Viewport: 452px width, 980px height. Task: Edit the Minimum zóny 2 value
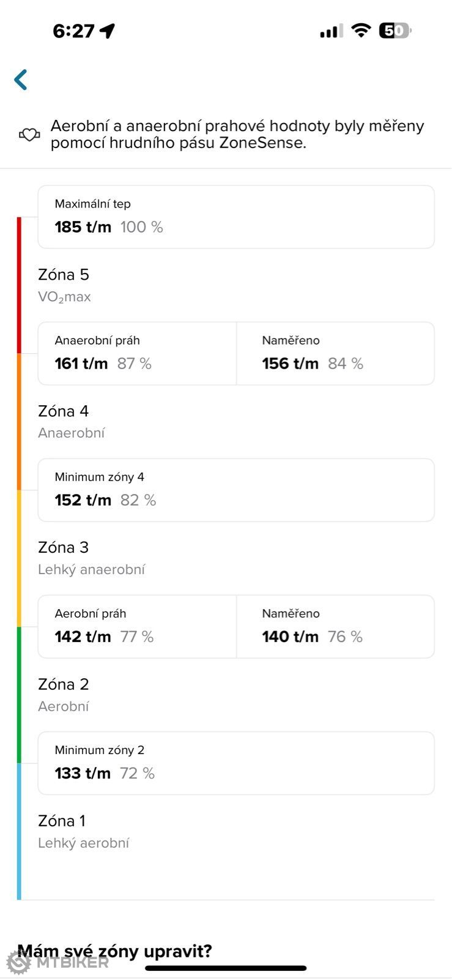(236, 763)
